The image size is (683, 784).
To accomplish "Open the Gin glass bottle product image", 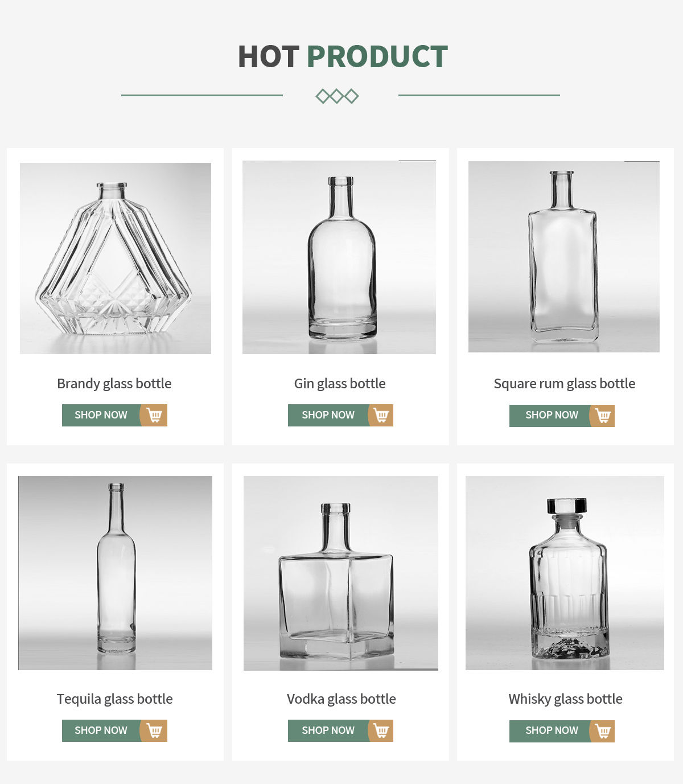I will coord(339,257).
